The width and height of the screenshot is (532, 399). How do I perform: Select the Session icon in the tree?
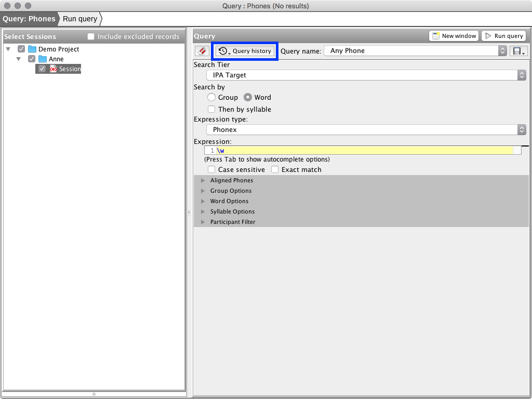52,69
